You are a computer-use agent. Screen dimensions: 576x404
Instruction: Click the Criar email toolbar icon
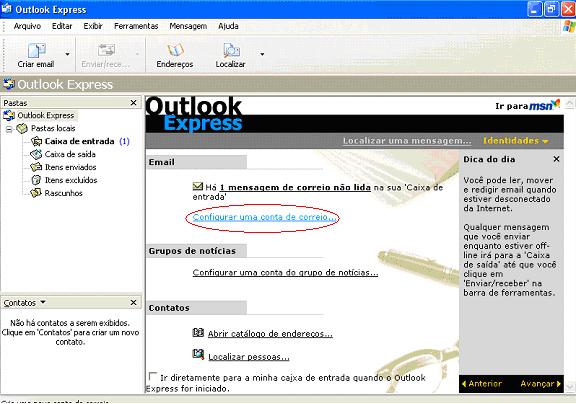(36, 51)
